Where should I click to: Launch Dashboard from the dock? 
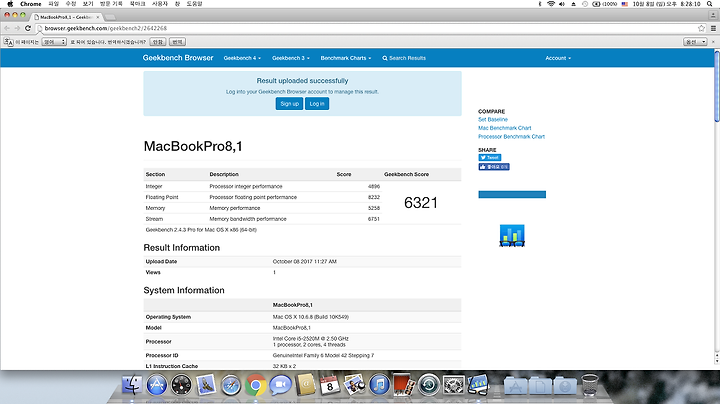tap(181, 385)
